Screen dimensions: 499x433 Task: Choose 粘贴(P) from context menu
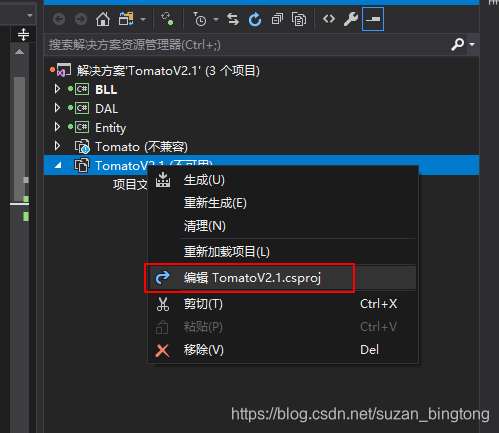coord(283,327)
